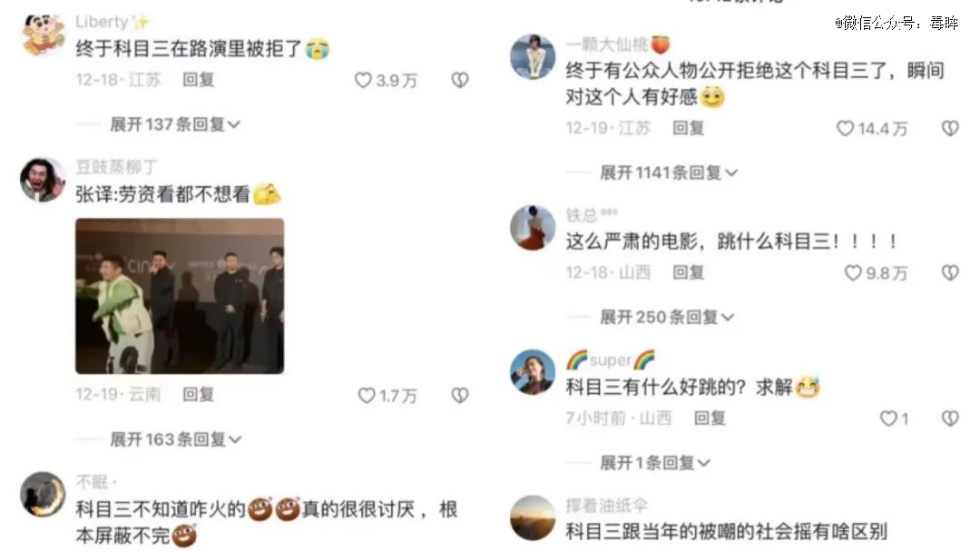Viewport: 980px width, 551px height.
Task: Like the 豆豉蒸柳丁 comment with 1.7万
Action: (367, 395)
